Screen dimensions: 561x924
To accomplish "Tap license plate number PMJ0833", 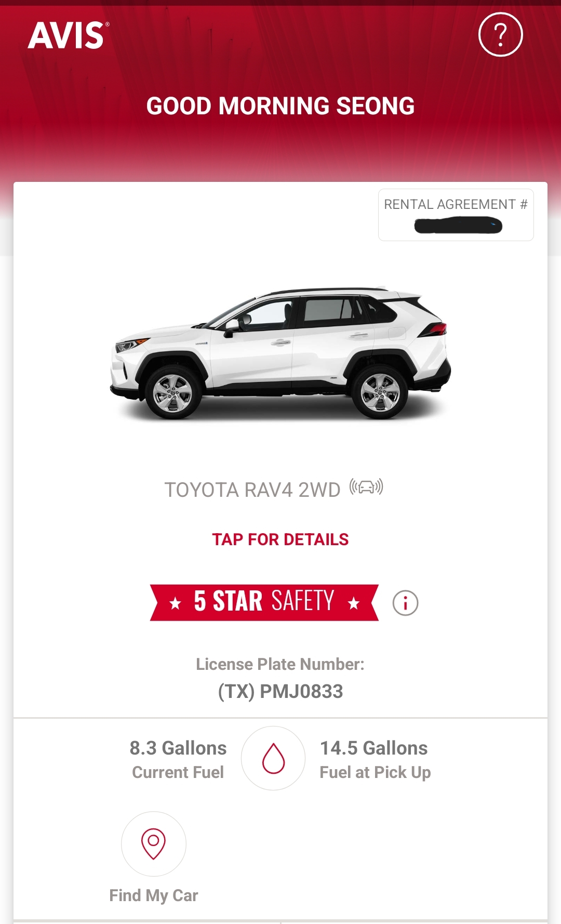I will coord(280,691).
